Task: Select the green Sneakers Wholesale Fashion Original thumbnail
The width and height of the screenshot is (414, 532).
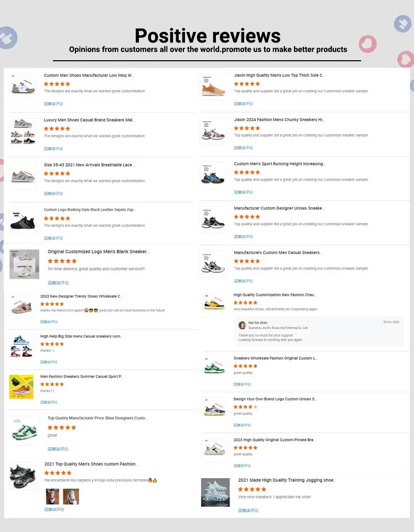Action: (x=214, y=368)
